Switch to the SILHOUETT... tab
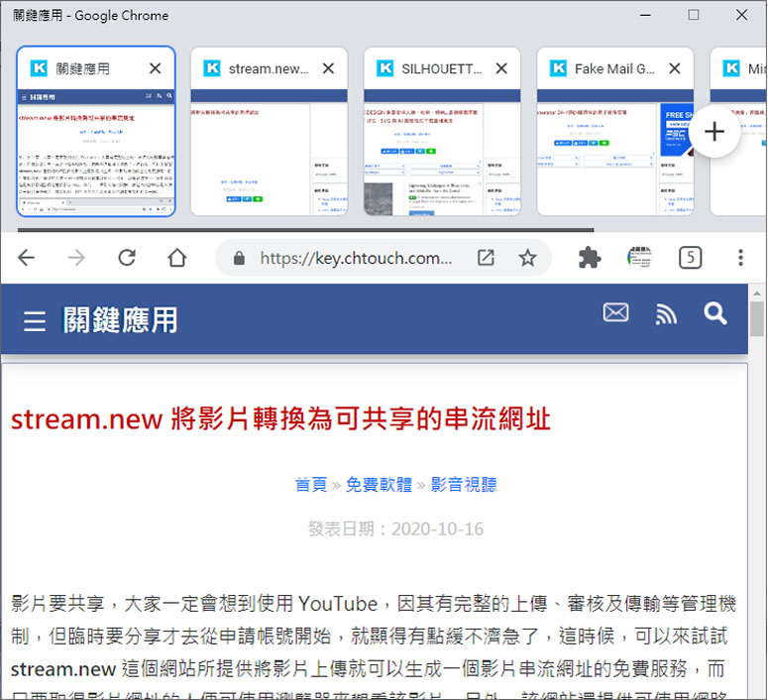Image resolution: width=768 pixels, height=700 pixels. point(442,68)
